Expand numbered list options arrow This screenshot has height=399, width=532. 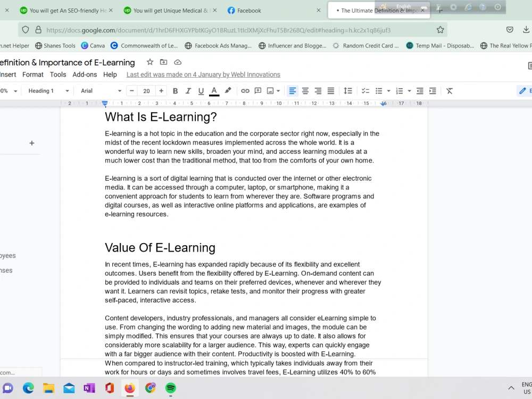409,91
